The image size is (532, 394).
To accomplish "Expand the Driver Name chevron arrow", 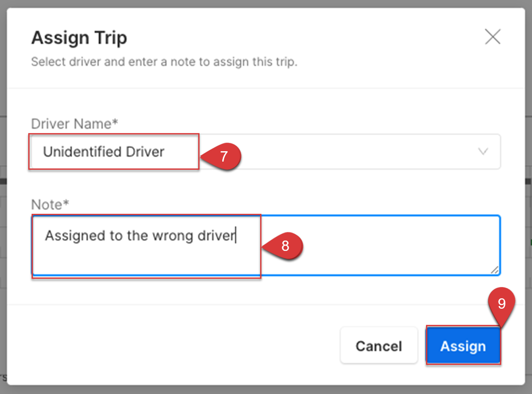I will coord(483,151).
